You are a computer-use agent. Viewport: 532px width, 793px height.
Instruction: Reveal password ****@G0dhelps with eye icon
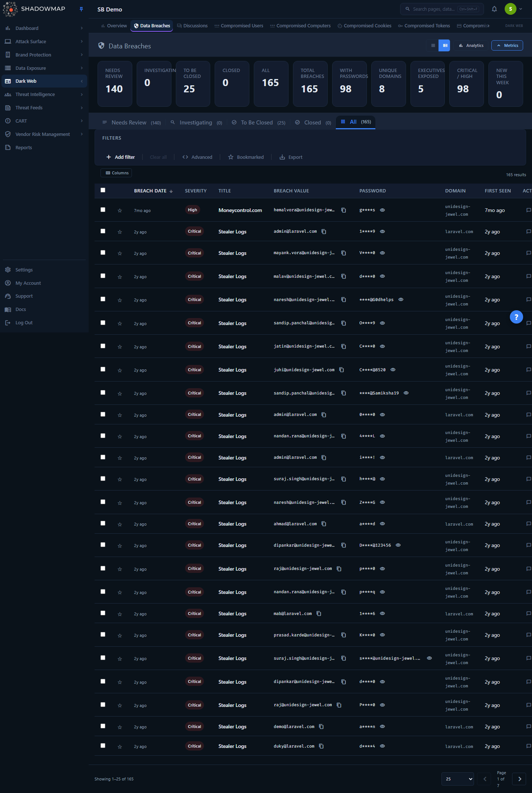(401, 300)
